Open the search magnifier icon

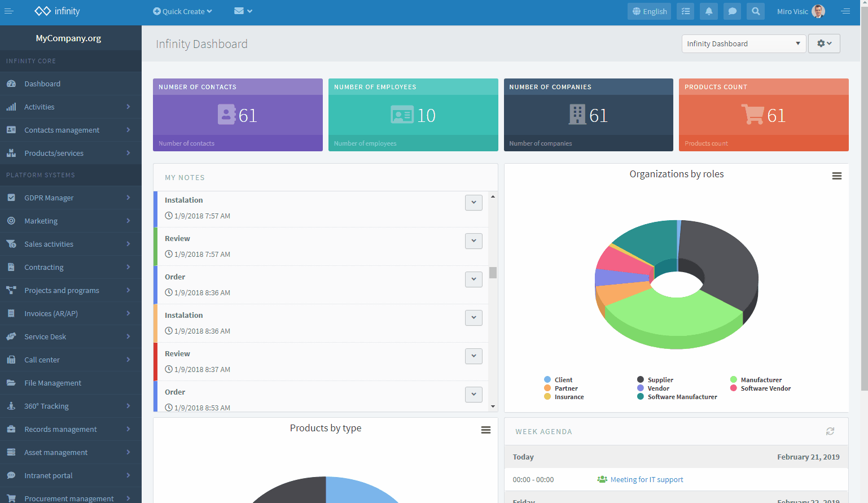pos(756,11)
